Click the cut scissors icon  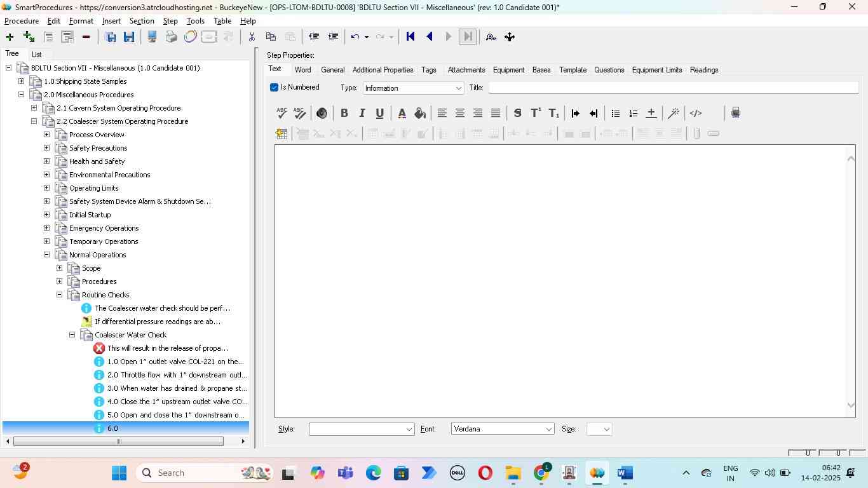click(252, 37)
